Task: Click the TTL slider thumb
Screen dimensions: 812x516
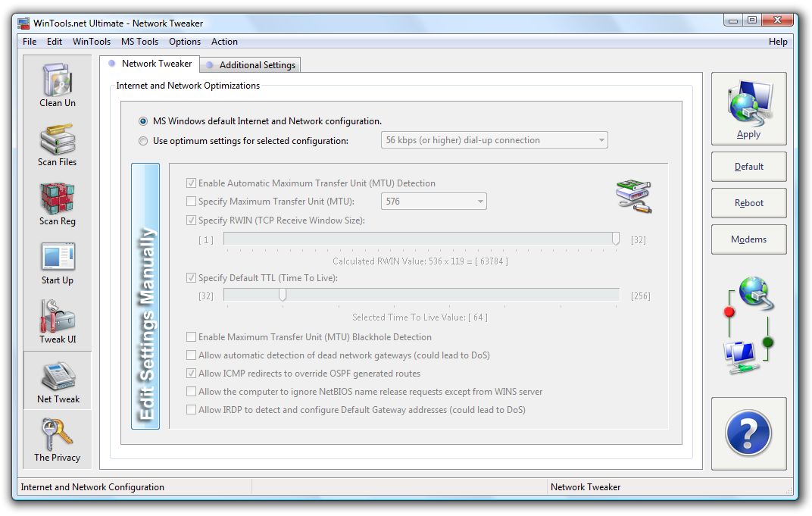Action: click(x=283, y=295)
